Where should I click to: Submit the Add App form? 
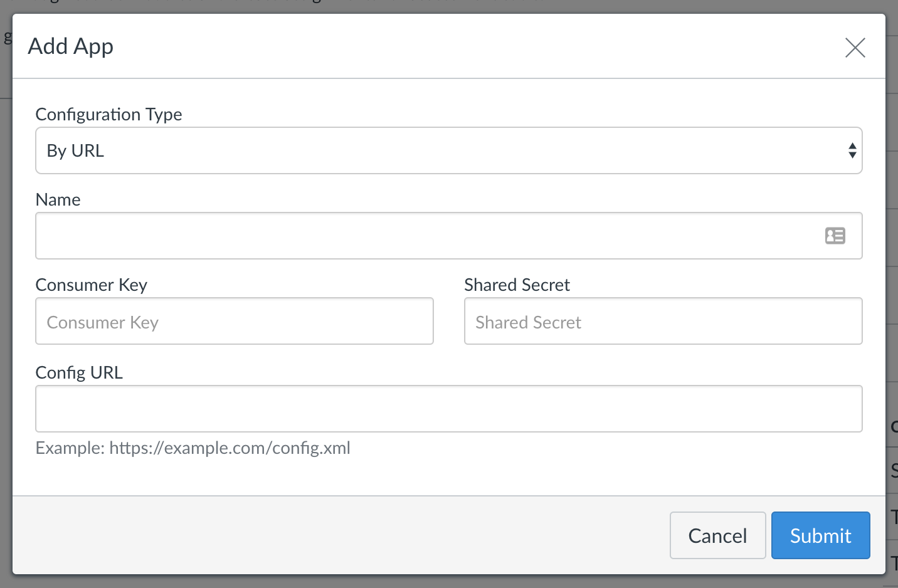pyautogui.click(x=820, y=535)
